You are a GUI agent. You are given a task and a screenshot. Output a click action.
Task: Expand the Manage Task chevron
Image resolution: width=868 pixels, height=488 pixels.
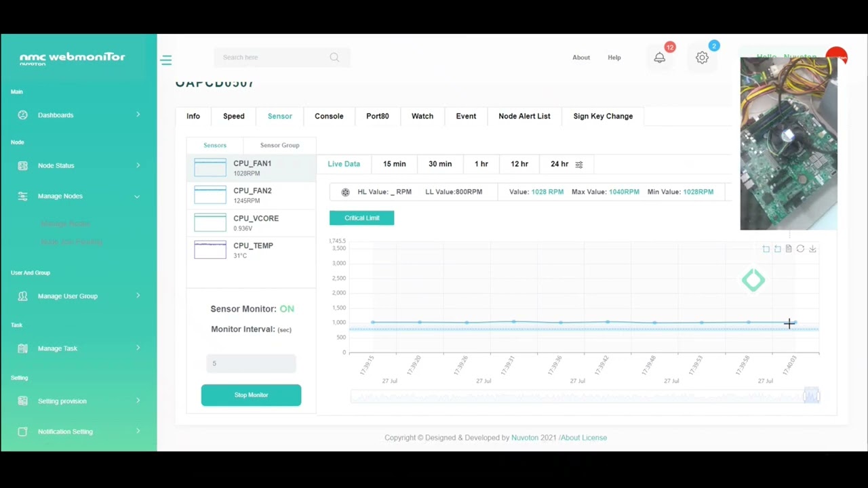138,348
